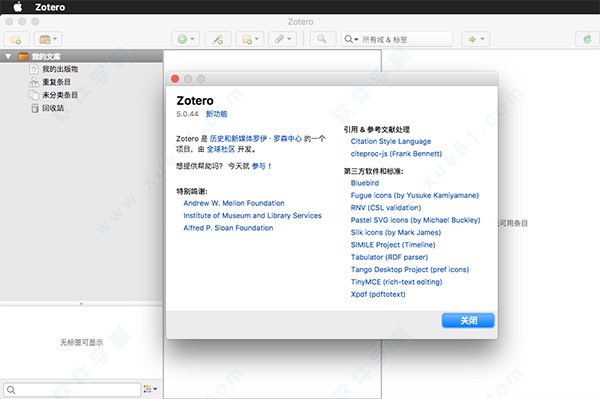Open Silk icons (by Mark James) link
Viewport: 600px width, 399px height.
[x=396, y=232]
